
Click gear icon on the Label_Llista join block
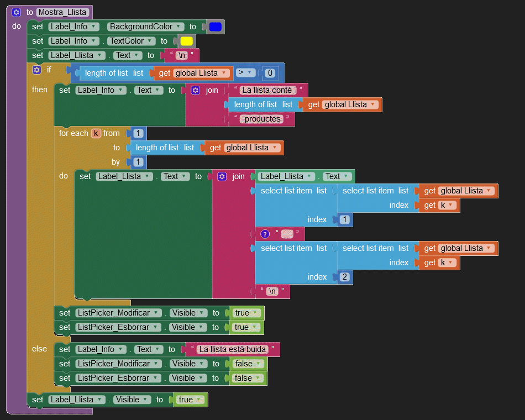222,176
